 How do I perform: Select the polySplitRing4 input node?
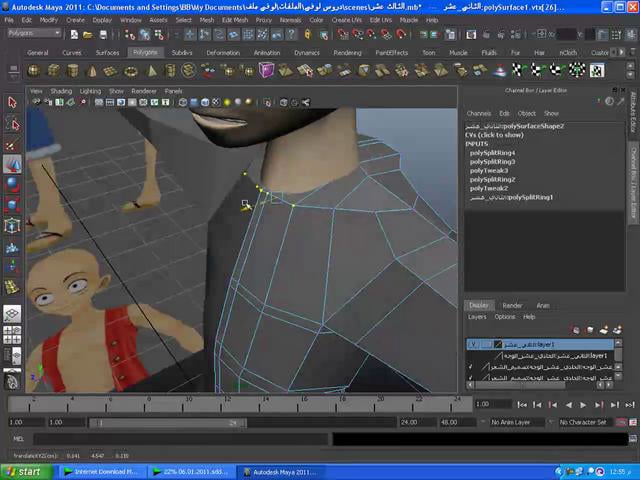click(492, 153)
